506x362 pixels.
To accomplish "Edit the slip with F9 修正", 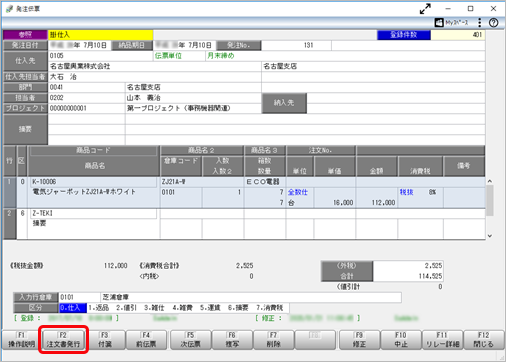I will tap(359, 340).
